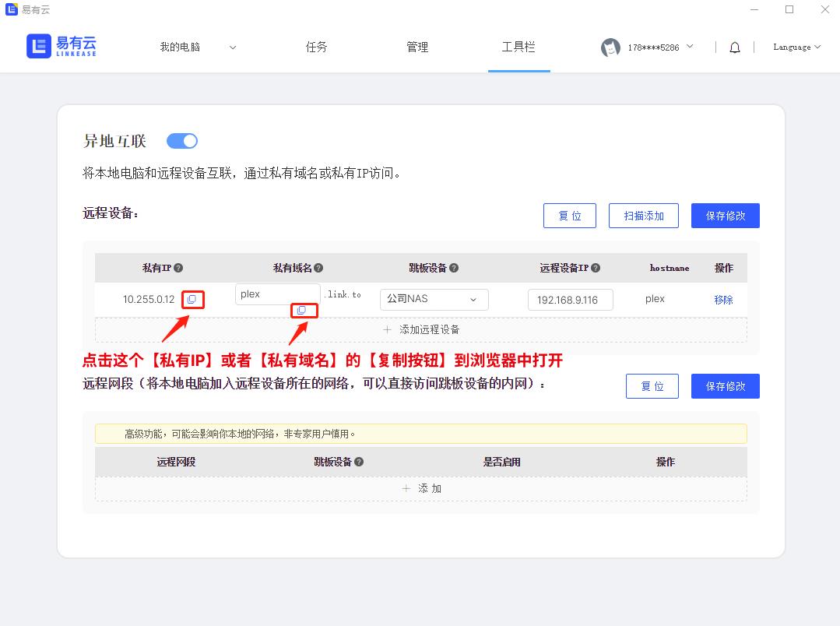Screen dimensions: 840x626
Task: Click the user avatar icon
Action: (610, 47)
